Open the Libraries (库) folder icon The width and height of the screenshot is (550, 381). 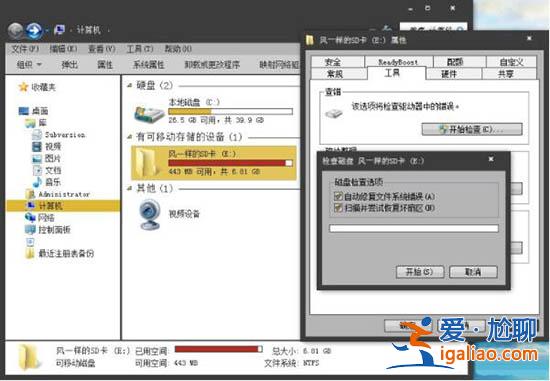[x=31, y=123]
